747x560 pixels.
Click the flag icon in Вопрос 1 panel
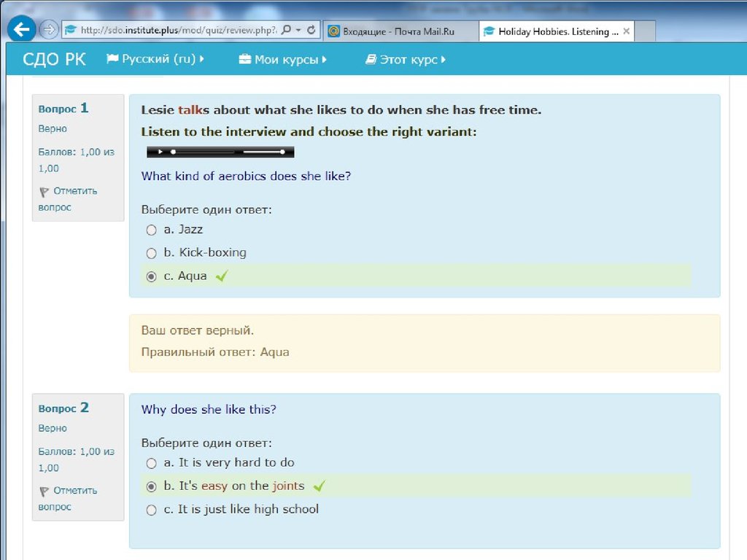[x=44, y=192]
